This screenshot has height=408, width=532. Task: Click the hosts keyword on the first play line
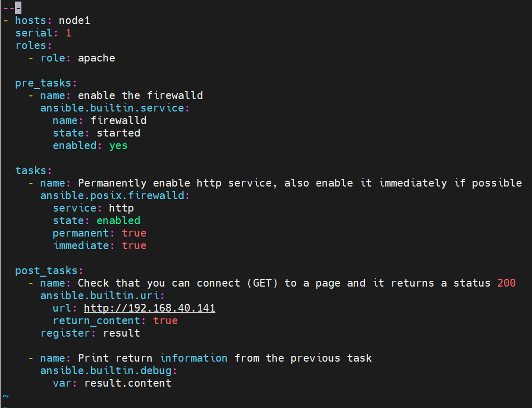30,20
